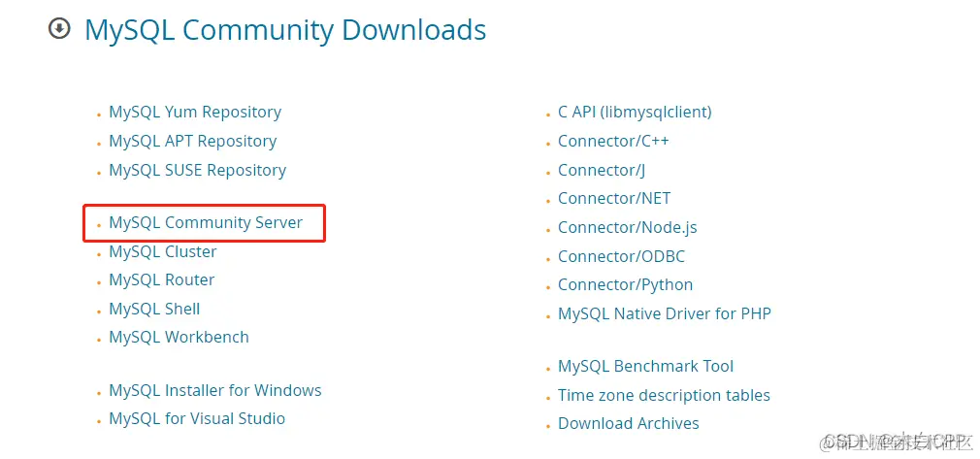Go to Download Archives
Screen dimensions: 980x459
[x=628, y=424]
